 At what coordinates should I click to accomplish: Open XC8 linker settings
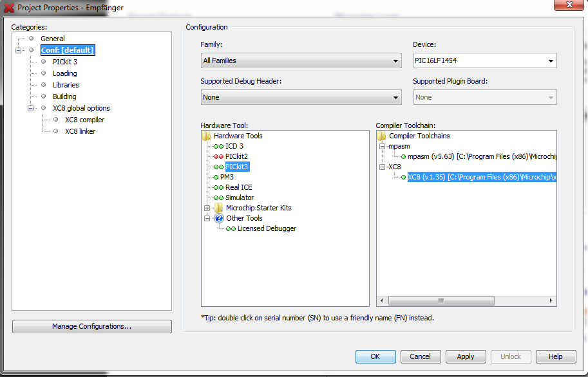pos(80,131)
